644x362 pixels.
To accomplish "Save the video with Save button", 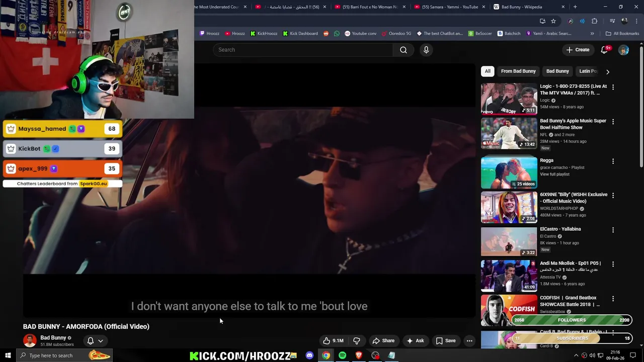I will point(445,341).
